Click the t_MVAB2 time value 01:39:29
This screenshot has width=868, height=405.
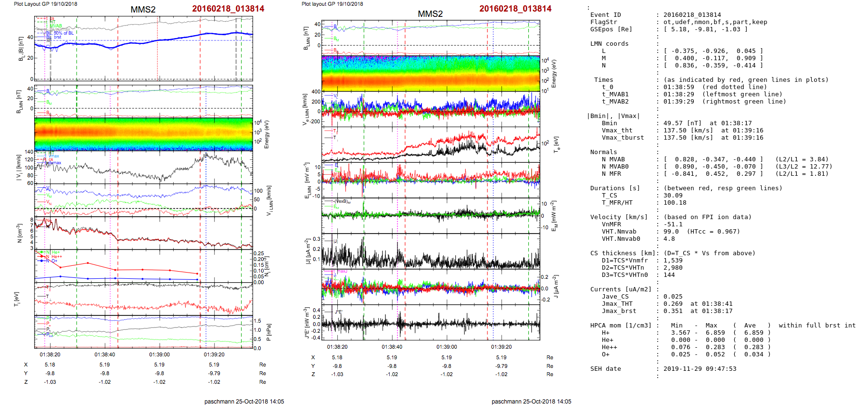tap(678, 102)
